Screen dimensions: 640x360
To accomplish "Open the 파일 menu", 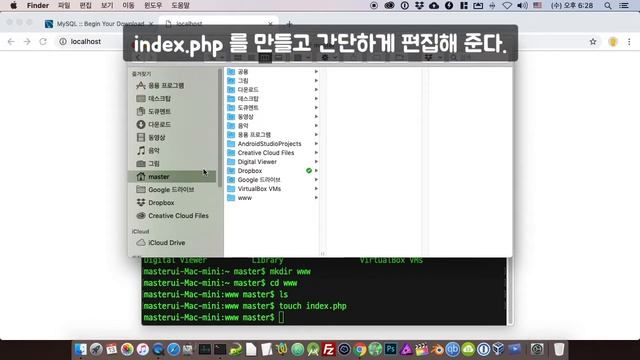I will 64,5.
